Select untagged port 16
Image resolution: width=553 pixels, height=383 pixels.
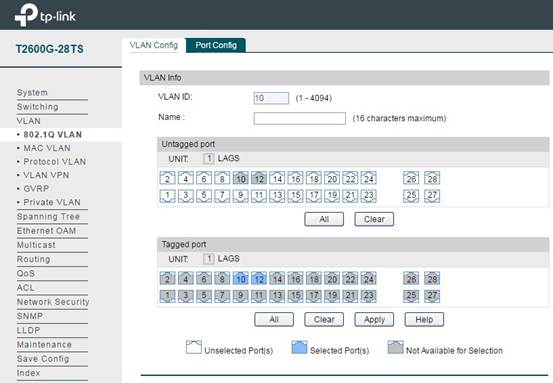click(296, 178)
